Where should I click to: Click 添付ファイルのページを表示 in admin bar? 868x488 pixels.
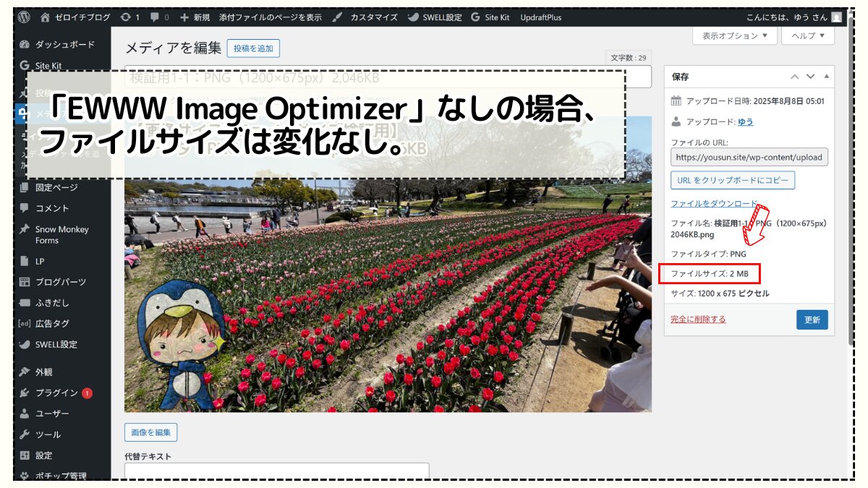point(270,17)
